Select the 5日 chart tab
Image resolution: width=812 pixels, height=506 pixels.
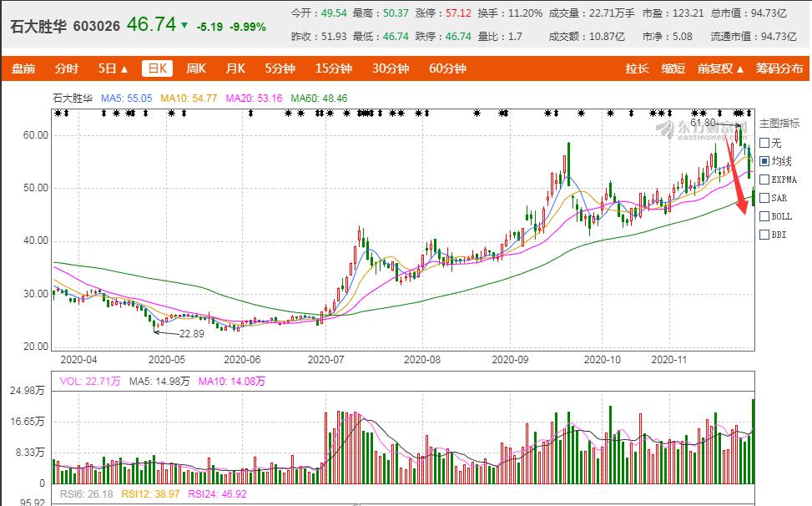tap(107, 68)
